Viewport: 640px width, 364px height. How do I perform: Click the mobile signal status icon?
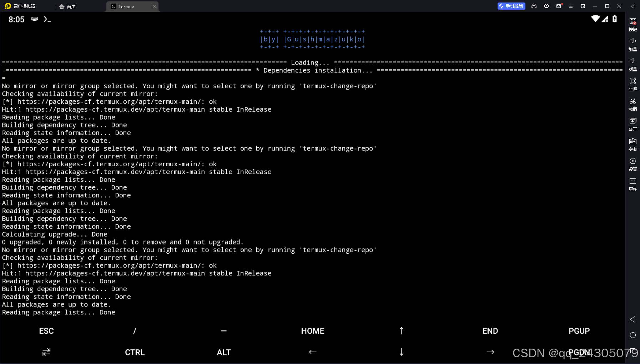[x=605, y=19]
